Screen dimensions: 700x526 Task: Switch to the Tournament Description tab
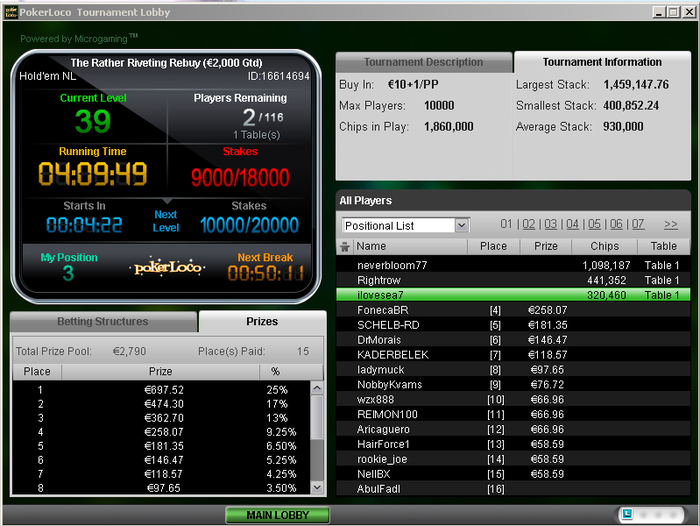[424, 62]
